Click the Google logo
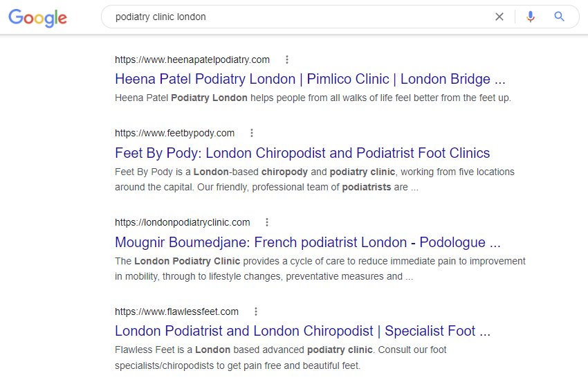 38,17
